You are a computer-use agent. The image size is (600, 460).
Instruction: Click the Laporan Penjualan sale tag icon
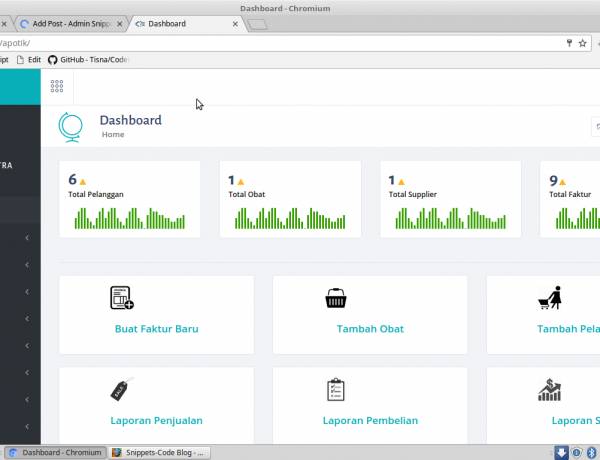click(x=122, y=390)
